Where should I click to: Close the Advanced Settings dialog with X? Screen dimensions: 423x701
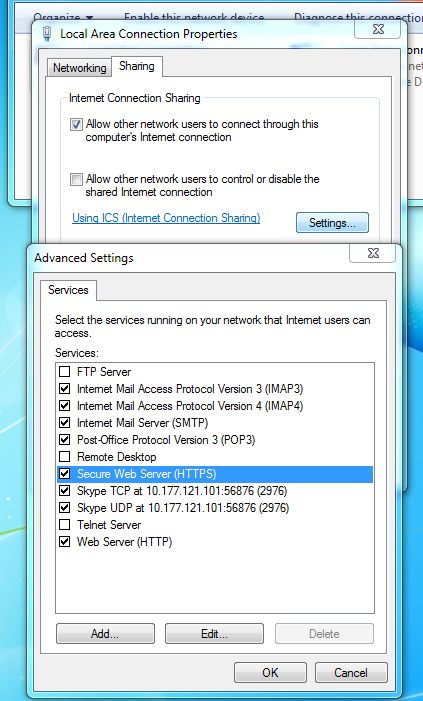[x=372, y=253]
